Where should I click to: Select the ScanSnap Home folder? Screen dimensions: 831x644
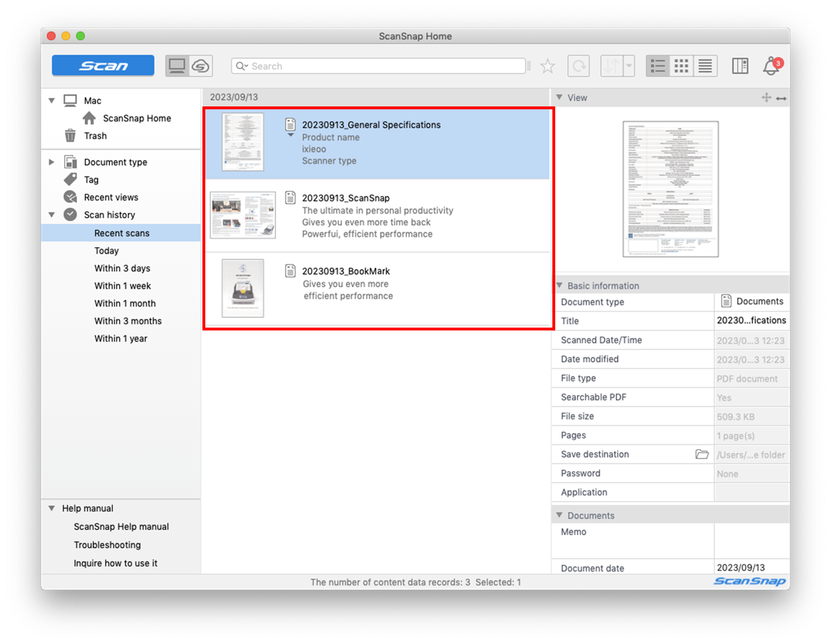[137, 118]
